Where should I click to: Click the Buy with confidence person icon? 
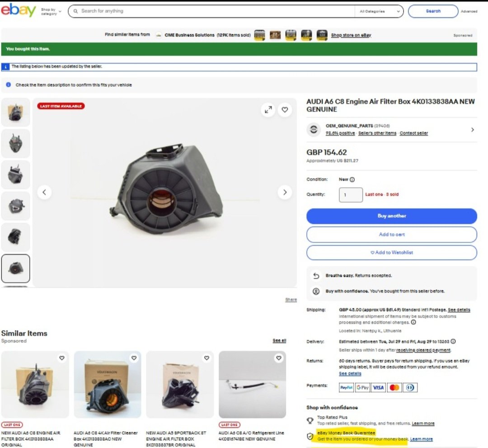click(x=316, y=291)
